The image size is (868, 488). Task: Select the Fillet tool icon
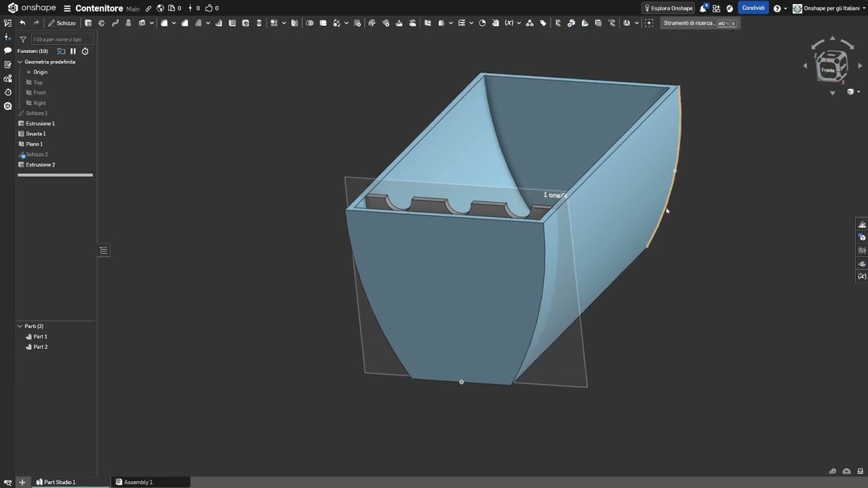click(x=164, y=23)
